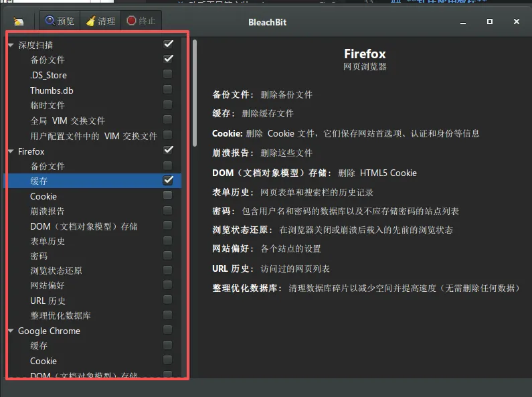This screenshot has height=397, width=532.
Task: Select Firefox 备份文件 row label
Action: pyautogui.click(x=48, y=166)
